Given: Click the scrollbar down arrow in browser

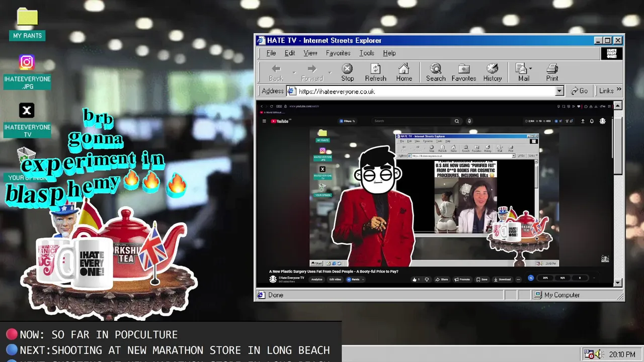Looking at the screenshot, I should [x=617, y=283].
